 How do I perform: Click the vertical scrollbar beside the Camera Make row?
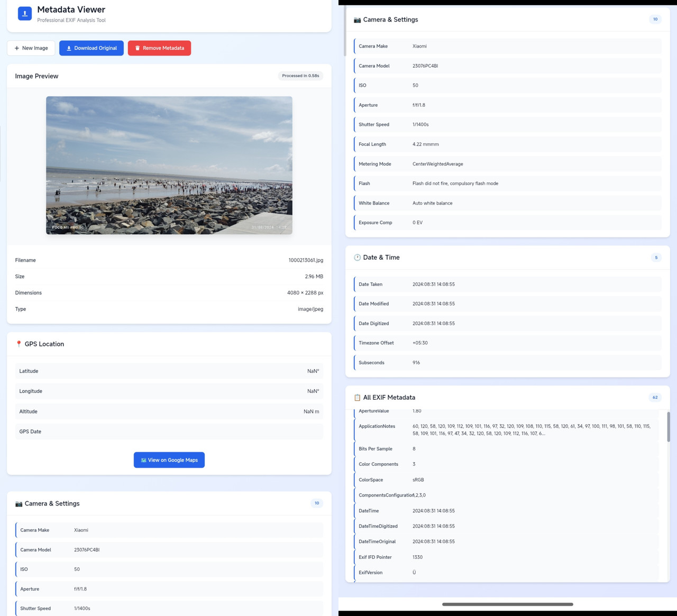pyautogui.click(x=345, y=31)
